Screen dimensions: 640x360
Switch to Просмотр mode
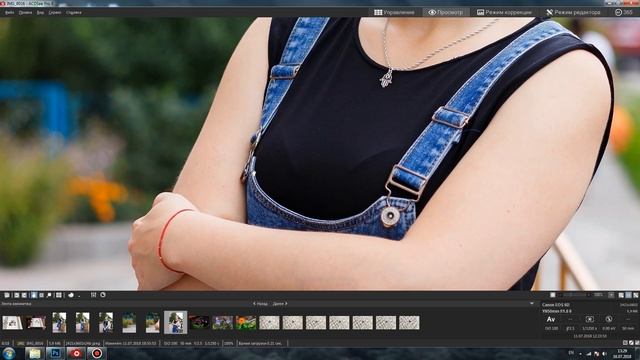point(446,12)
